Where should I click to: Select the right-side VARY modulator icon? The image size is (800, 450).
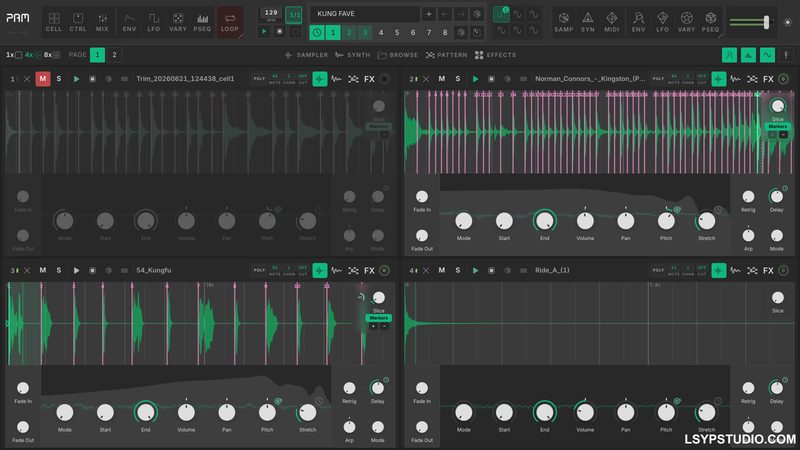(686, 22)
